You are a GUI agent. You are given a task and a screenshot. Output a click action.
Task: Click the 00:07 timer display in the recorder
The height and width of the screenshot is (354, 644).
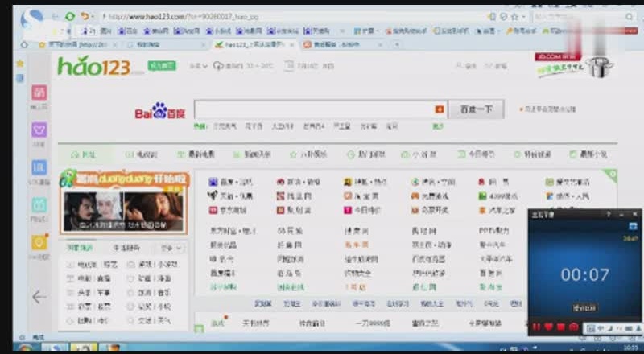(585, 274)
